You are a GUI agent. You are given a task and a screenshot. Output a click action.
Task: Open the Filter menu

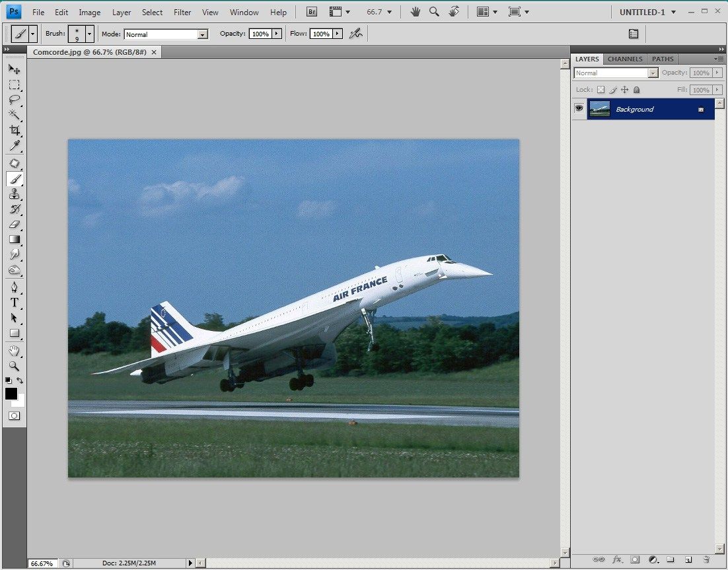coord(182,12)
